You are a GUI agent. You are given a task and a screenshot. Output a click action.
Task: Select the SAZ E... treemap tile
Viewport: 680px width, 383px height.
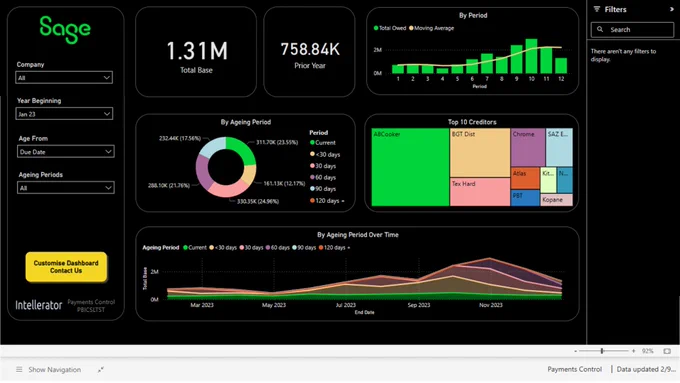click(x=559, y=147)
